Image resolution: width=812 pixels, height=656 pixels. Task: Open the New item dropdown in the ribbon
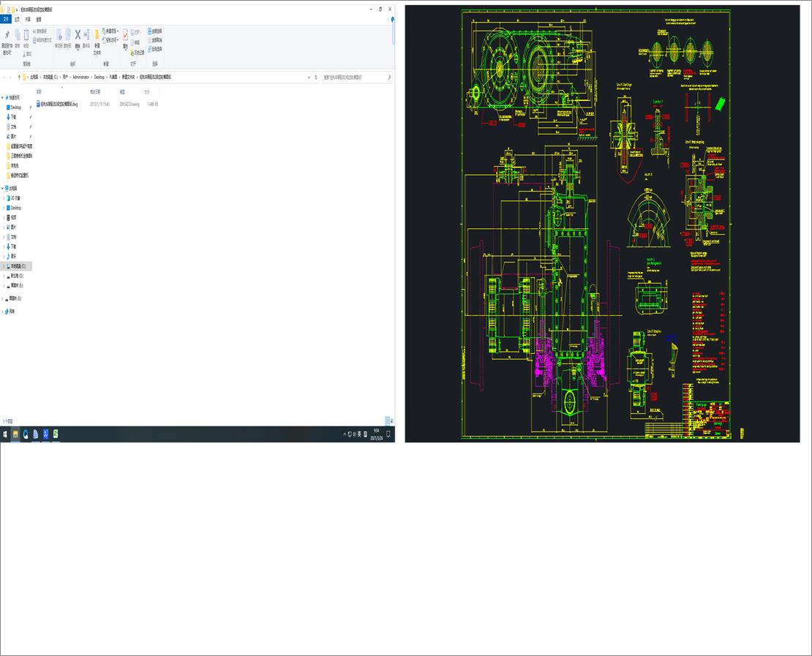(110, 31)
